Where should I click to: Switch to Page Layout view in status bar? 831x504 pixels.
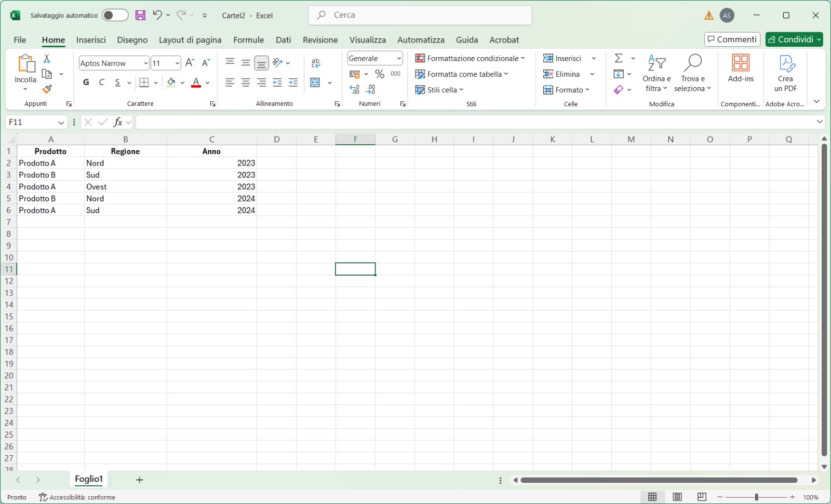tap(677, 497)
